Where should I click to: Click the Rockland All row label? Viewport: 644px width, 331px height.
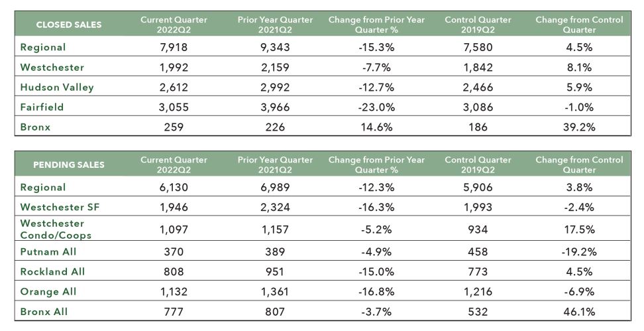[x=52, y=272]
